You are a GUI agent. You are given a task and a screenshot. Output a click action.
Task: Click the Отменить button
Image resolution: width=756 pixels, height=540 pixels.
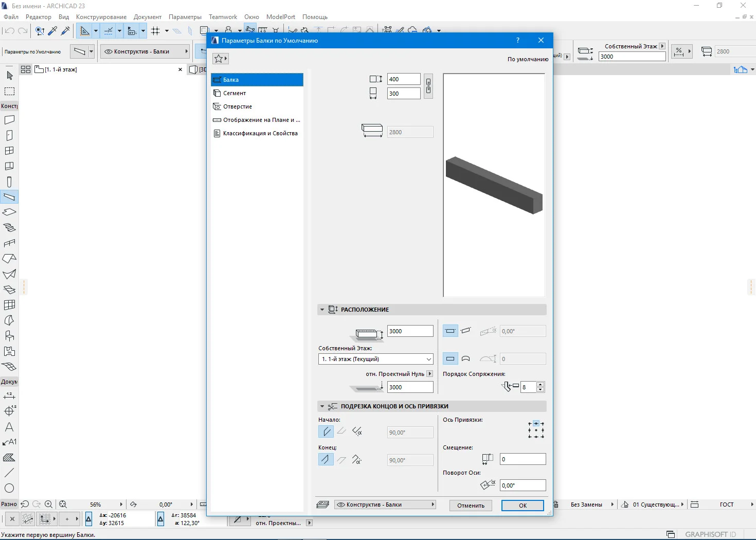point(471,506)
